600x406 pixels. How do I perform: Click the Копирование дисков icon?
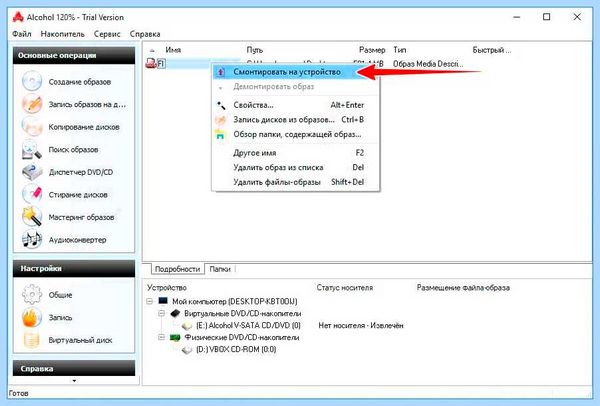tap(32, 126)
